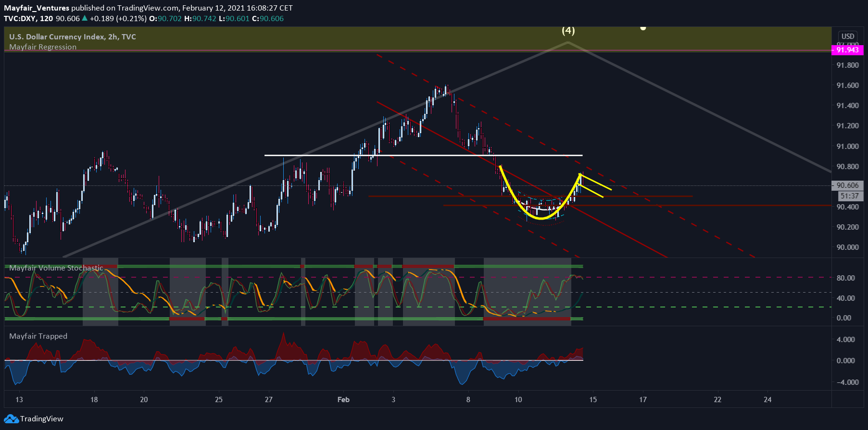Viewport: 868px width, 430px height.
Task: Click the 25 date on time axis
Action: [219, 400]
